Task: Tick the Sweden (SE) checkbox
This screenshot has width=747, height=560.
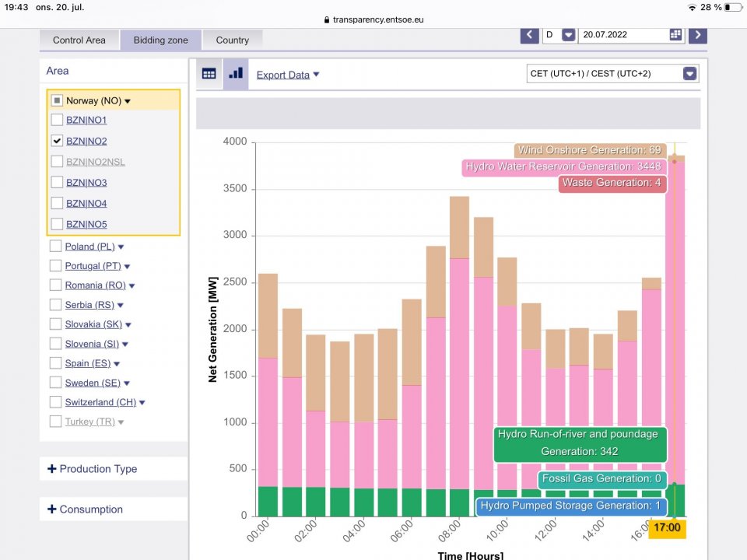Action: pyautogui.click(x=55, y=383)
